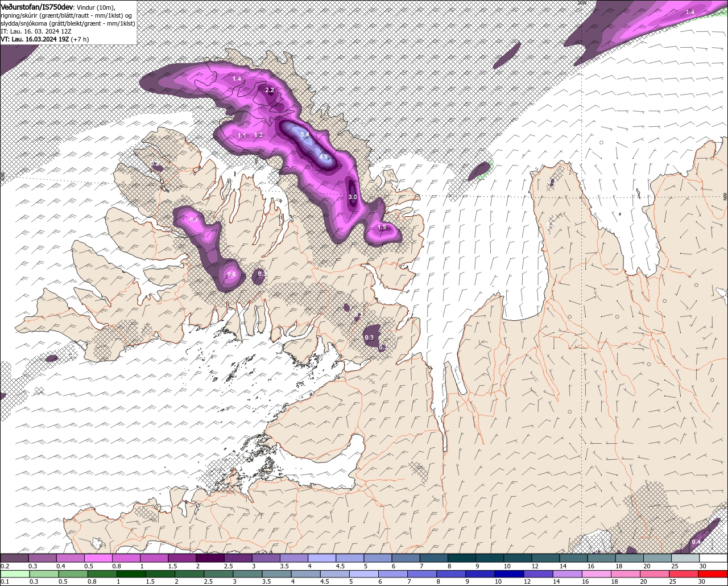Pick the navy blue 10–12 swatch in rain legend
Image resolution: width=728 pixels, height=586 pixels.
[510, 574]
